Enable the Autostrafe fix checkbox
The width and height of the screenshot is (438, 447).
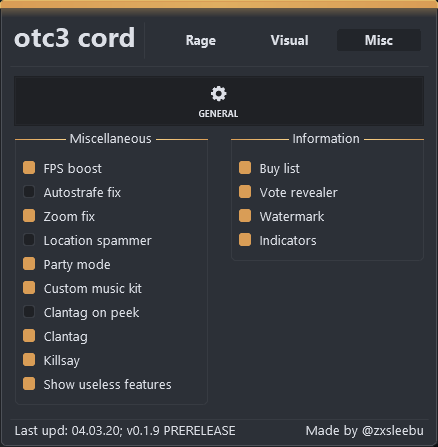pos(29,192)
